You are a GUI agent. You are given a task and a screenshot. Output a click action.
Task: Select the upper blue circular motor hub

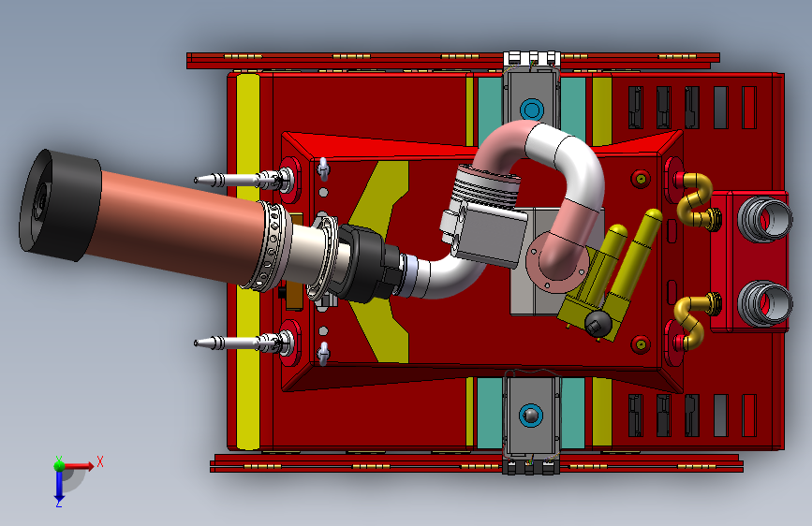click(x=531, y=110)
